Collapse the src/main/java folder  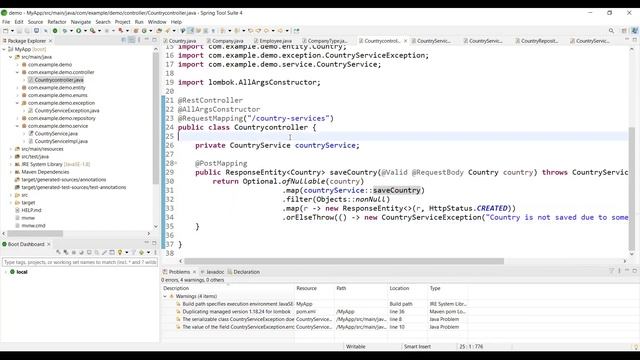click(x=11, y=57)
